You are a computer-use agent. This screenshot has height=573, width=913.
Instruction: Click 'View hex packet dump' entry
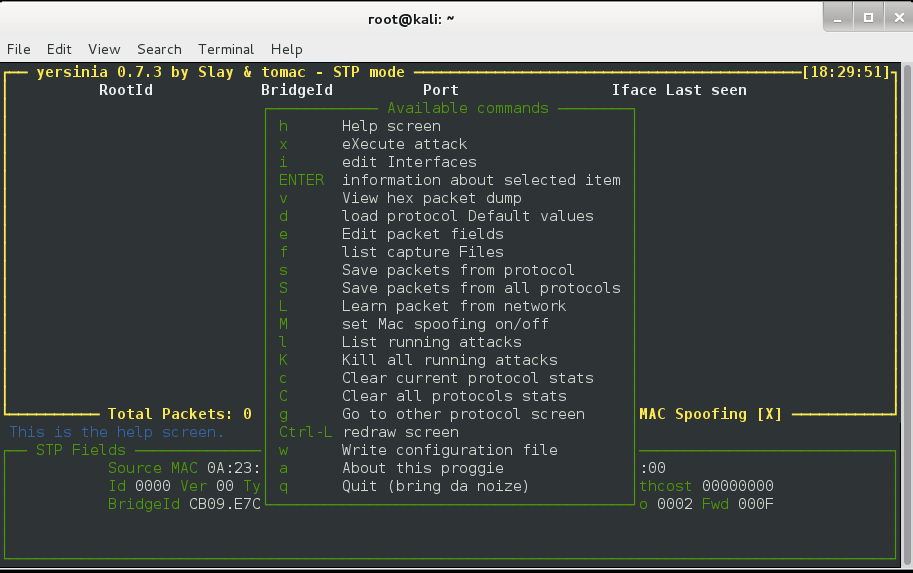coord(431,198)
